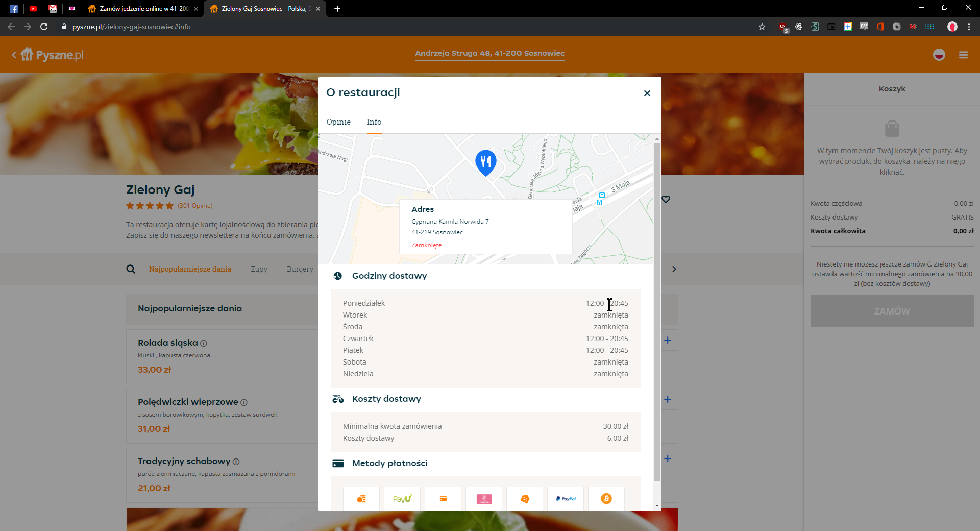Viewport: 980px width, 531px height.
Task: Close the O restauracji dialog
Action: click(x=647, y=93)
